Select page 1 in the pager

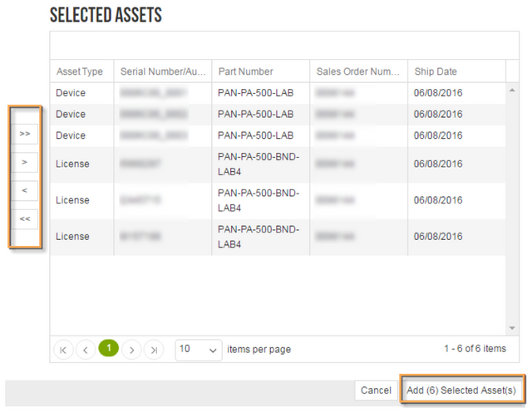click(108, 349)
